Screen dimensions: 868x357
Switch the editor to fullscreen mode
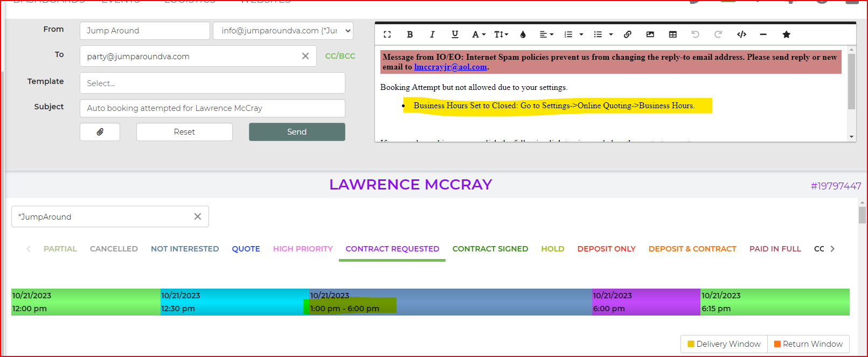(x=387, y=34)
